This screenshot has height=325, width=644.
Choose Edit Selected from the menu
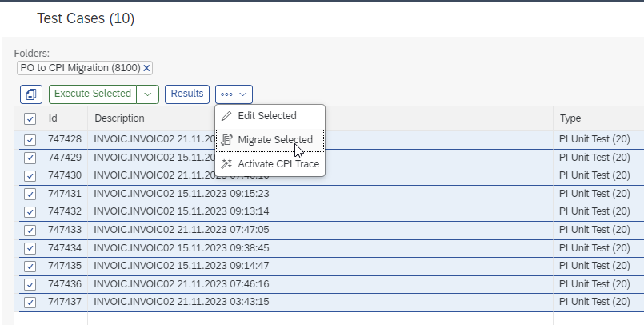pyautogui.click(x=267, y=116)
